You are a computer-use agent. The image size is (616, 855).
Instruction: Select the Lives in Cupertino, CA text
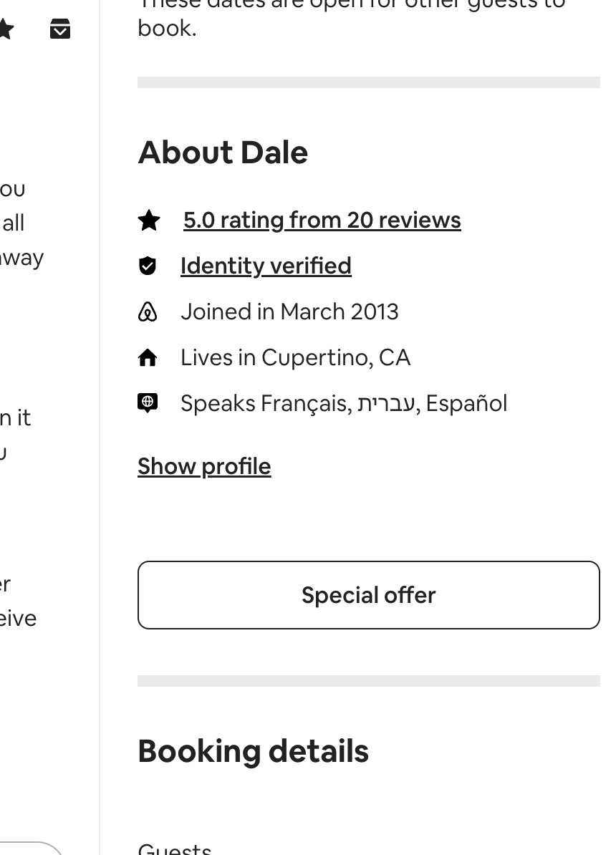[x=296, y=358]
